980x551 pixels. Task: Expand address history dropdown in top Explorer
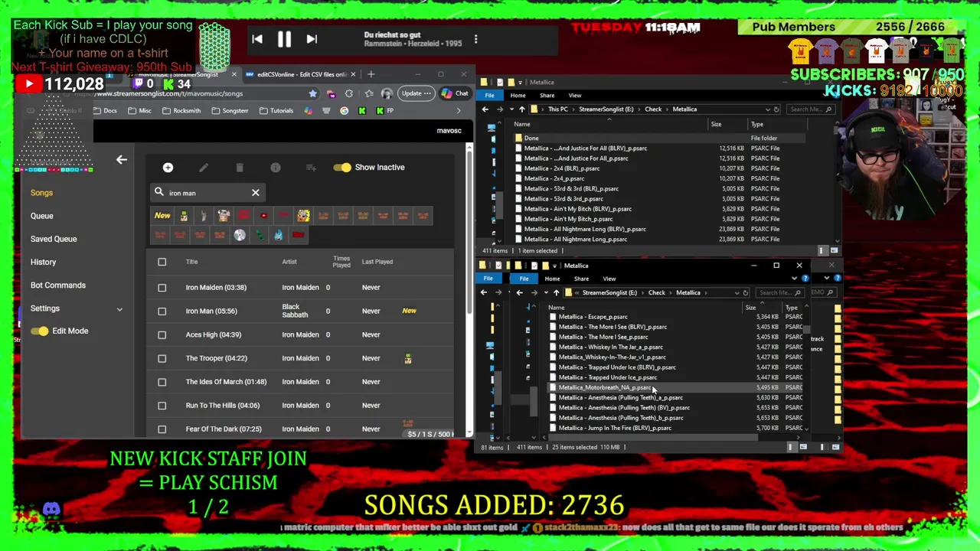tap(768, 109)
